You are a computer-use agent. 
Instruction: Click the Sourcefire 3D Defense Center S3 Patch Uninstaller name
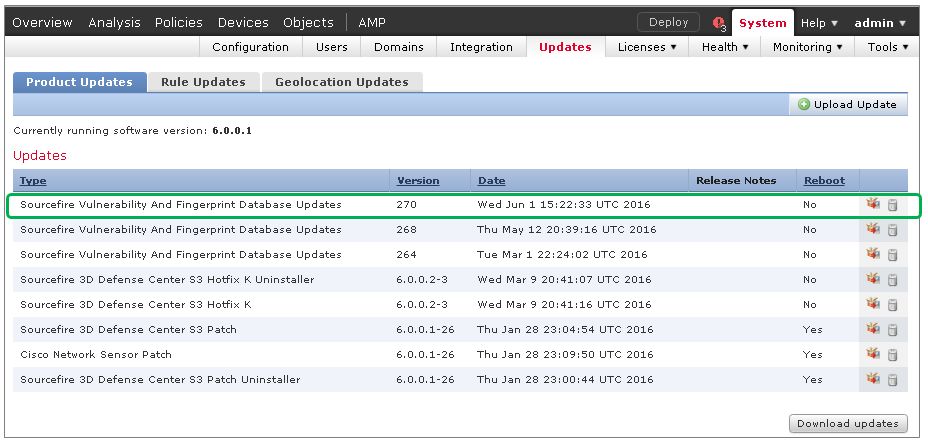pos(160,379)
